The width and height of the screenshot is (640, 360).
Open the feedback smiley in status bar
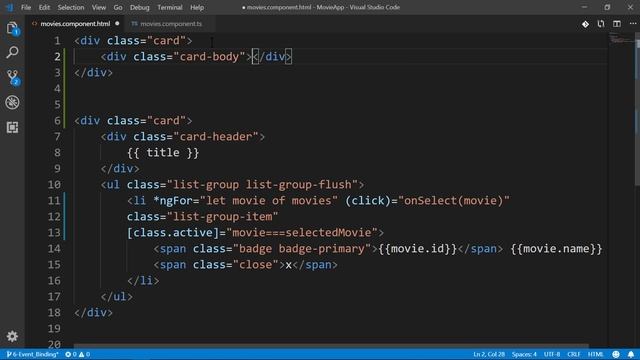tap(616, 354)
